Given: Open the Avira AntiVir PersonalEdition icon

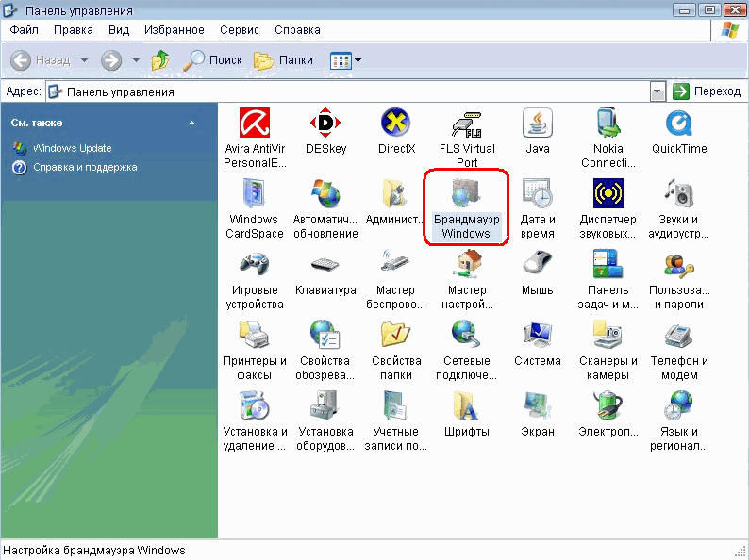Looking at the screenshot, I should coord(254,124).
